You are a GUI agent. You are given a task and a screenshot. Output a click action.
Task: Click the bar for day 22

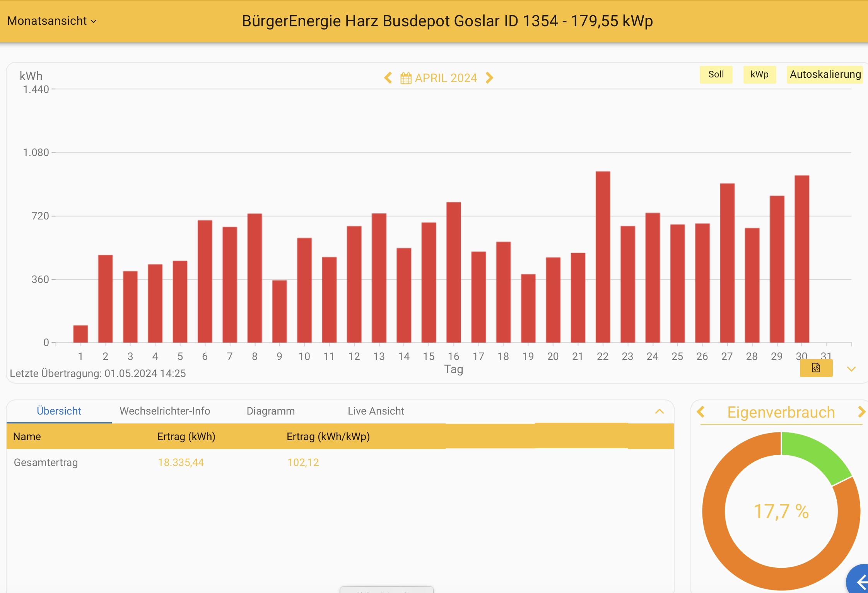pos(603,257)
